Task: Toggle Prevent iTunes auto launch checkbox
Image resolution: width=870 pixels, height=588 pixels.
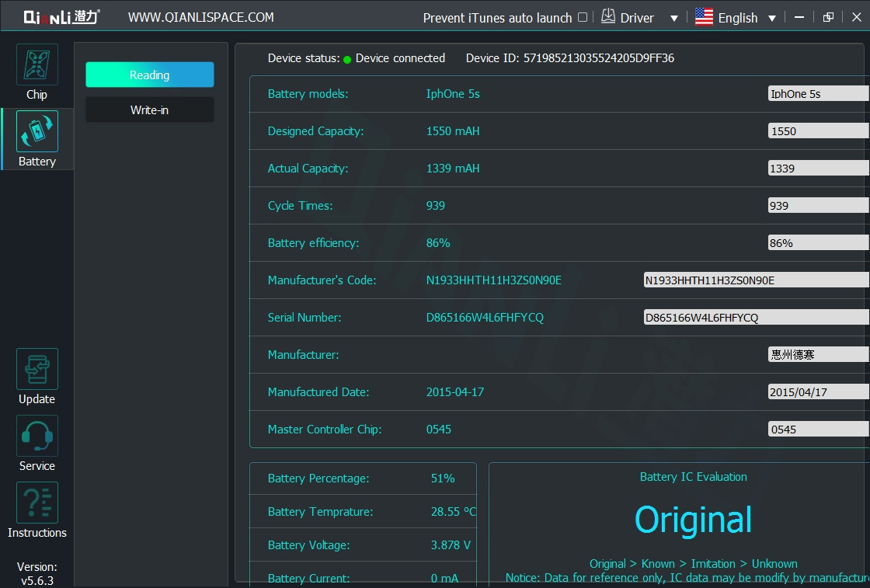Action: pos(583,17)
